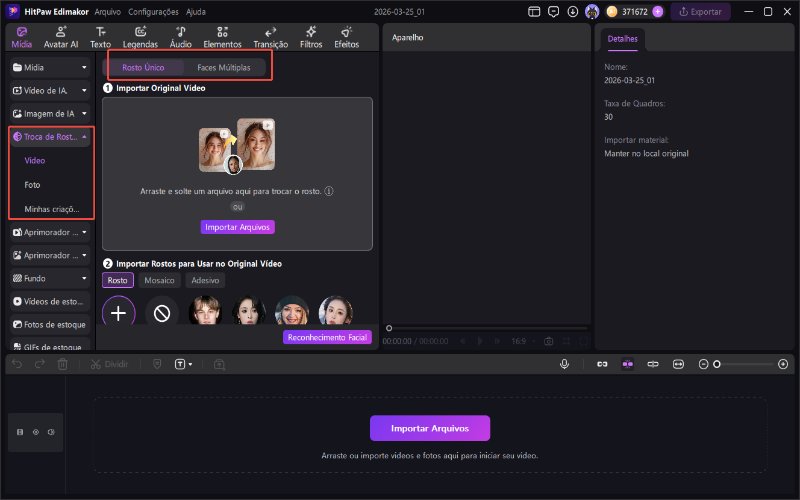Image resolution: width=800 pixels, height=500 pixels.
Task: Select the Foto item under face swap
Action: click(x=33, y=185)
